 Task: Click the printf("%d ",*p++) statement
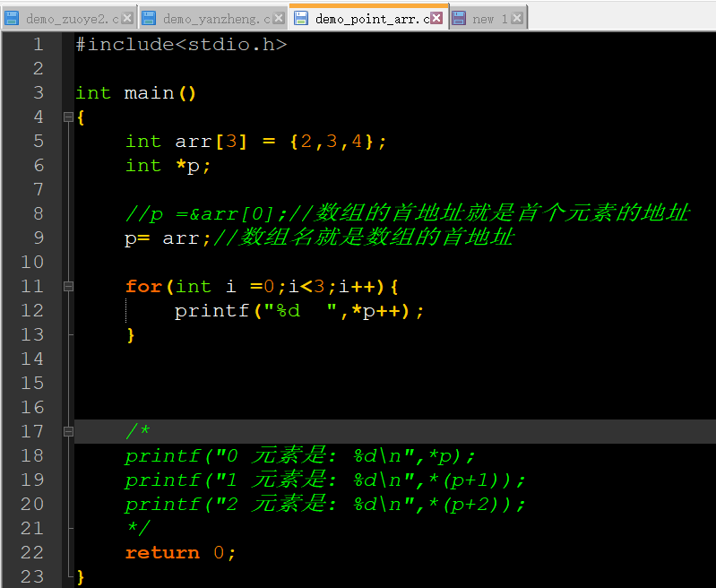(x=299, y=311)
